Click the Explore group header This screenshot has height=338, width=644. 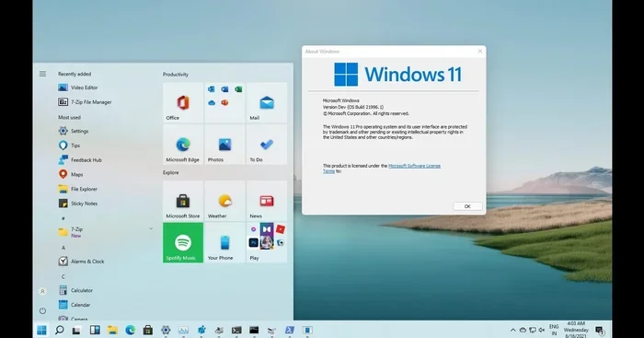(170, 173)
